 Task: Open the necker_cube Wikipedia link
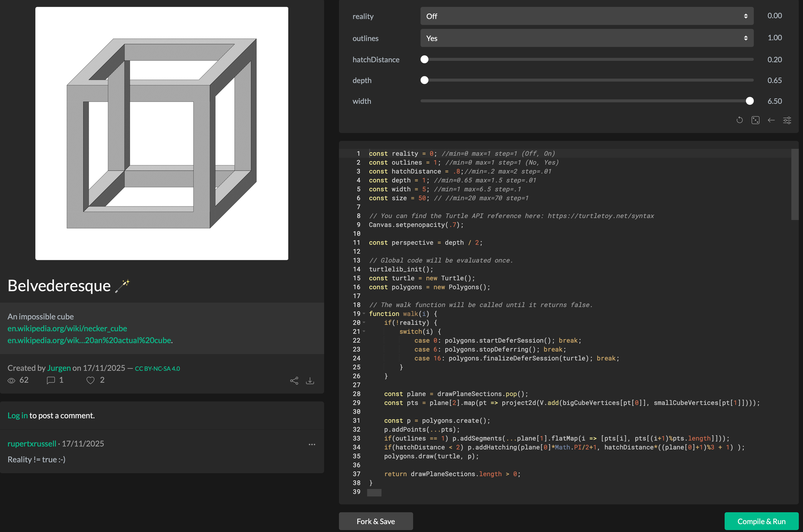(x=67, y=328)
